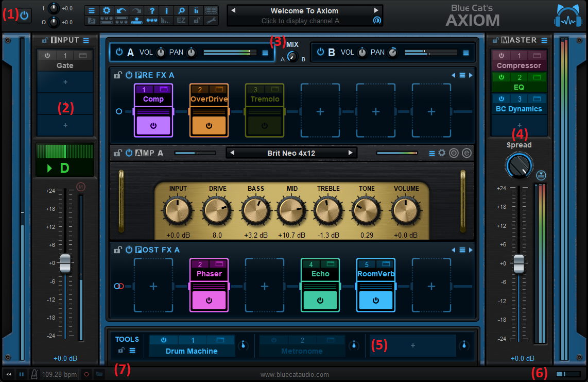Click the AMP A 'e' edit icon
Viewport: 588px width, 382px height.
pyautogui.click(x=466, y=153)
